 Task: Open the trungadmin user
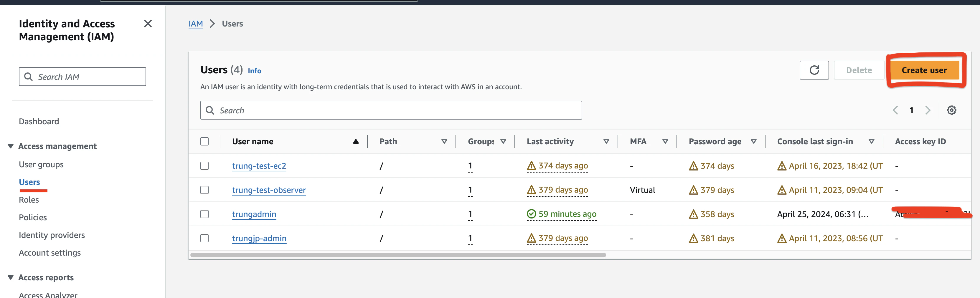pos(254,214)
